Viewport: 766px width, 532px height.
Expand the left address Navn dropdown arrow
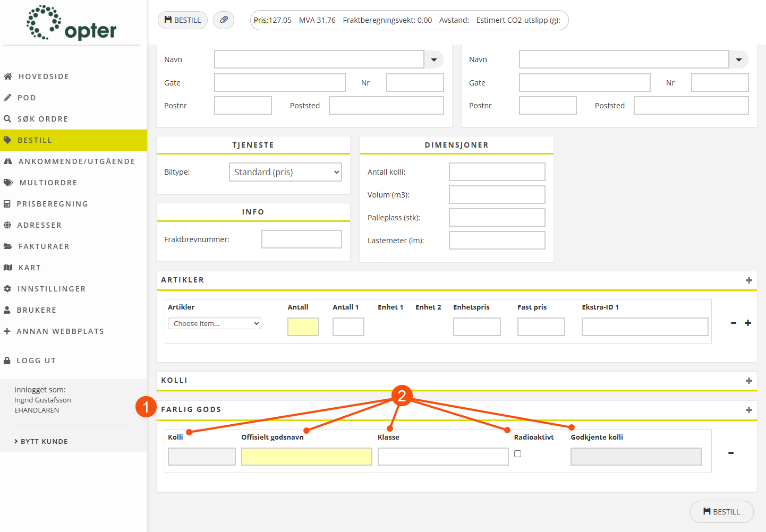[434, 59]
